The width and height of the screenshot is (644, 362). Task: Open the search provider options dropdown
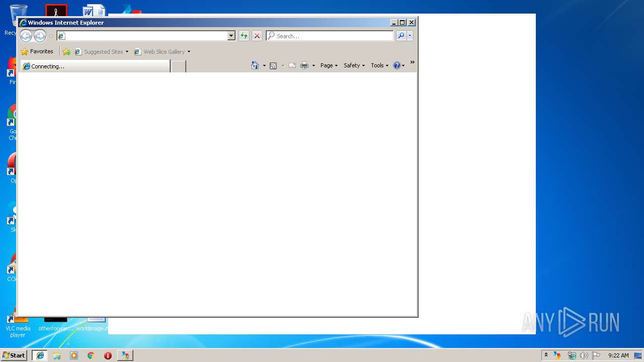410,36
